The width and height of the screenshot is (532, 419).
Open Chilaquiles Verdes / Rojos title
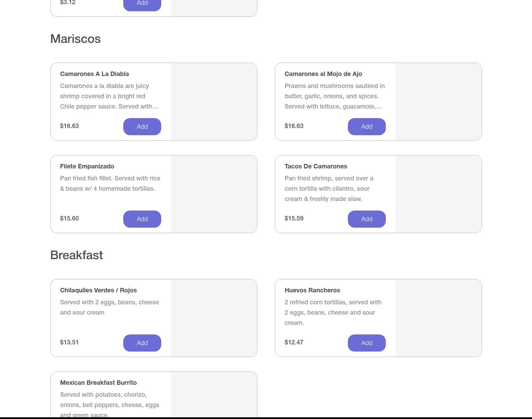tap(98, 290)
